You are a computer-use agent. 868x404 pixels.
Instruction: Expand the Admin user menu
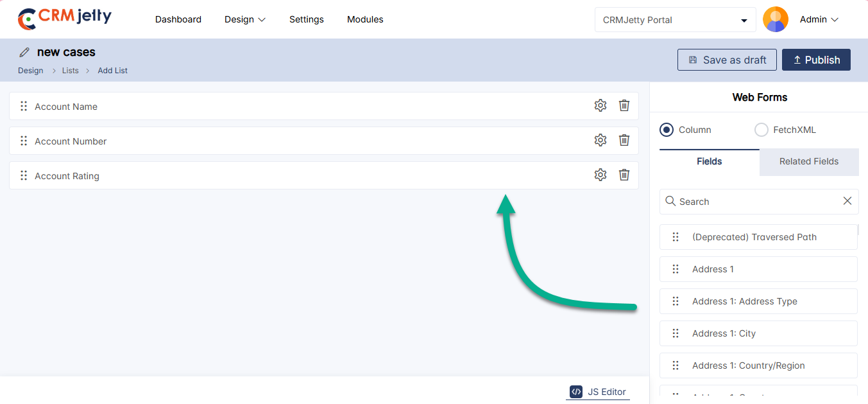coord(819,20)
